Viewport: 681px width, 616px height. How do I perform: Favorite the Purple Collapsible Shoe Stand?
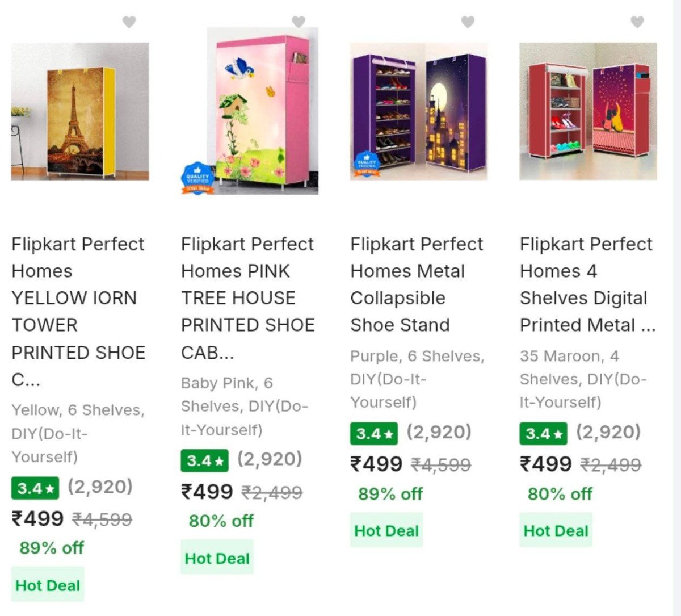(468, 22)
